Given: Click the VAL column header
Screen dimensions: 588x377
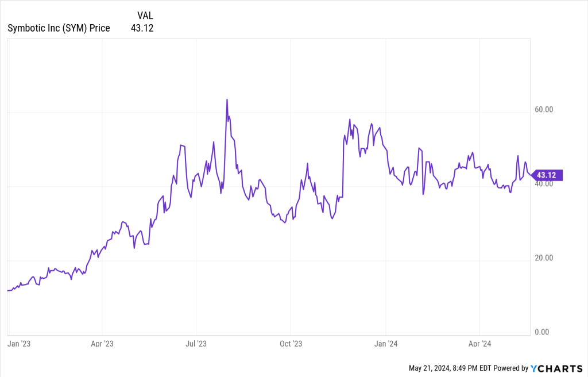Looking at the screenshot, I should pyautogui.click(x=145, y=16).
